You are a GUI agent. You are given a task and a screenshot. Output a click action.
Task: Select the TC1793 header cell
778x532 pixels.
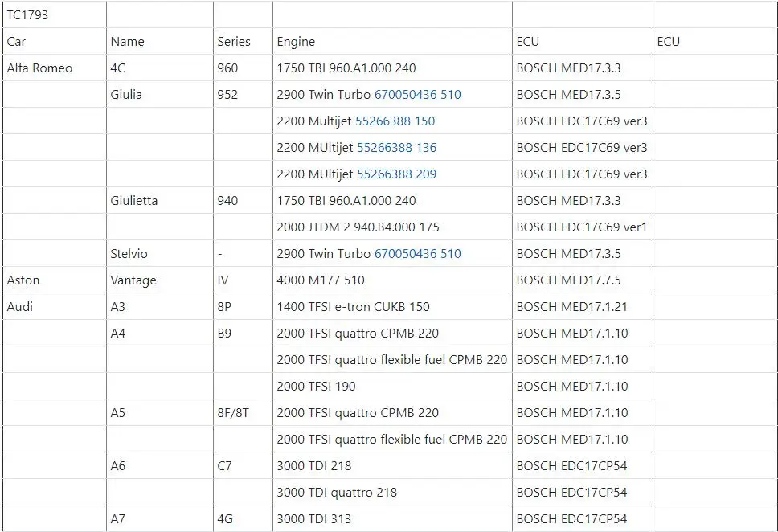55,15
